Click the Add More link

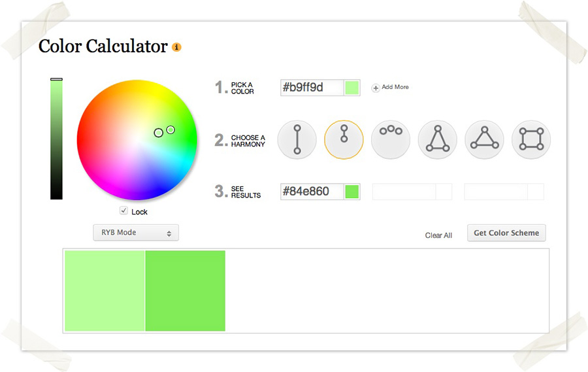[x=395, y=87]
